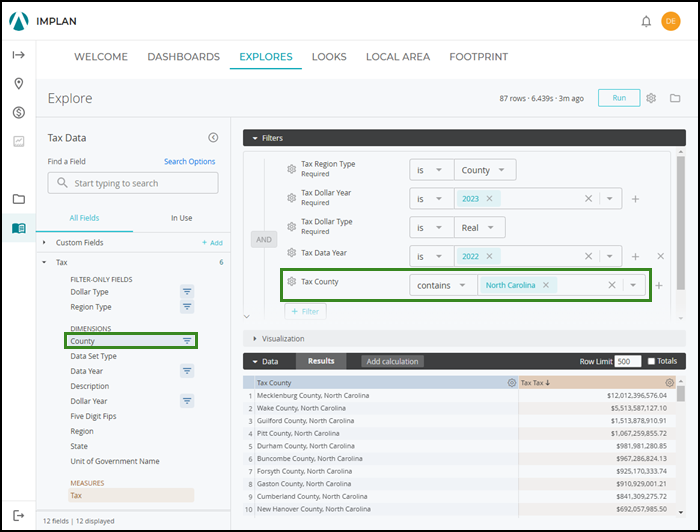Go to the WELCOME tab

pos(101,57)
